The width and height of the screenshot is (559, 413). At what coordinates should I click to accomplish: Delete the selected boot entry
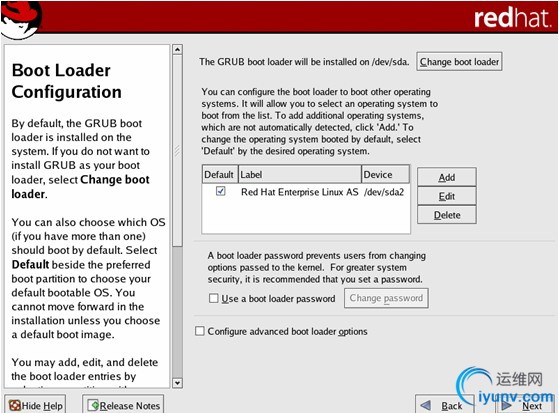[447, 215]
